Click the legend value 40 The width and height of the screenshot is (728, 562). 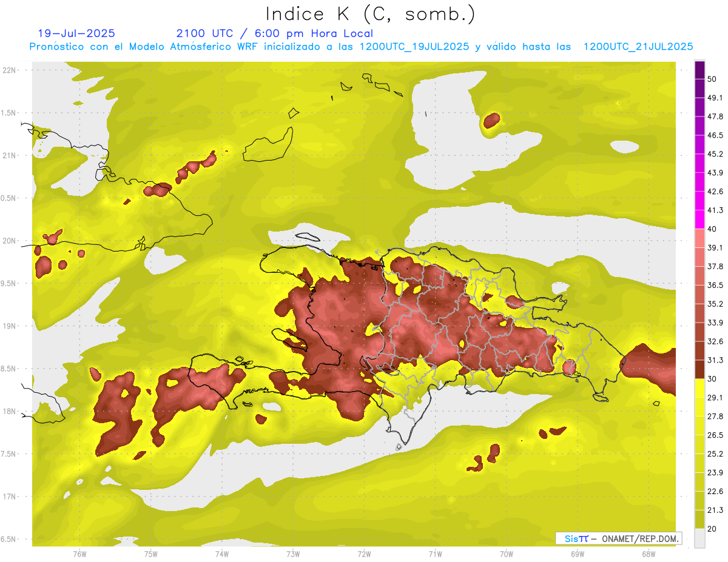[x=712, y=229]
